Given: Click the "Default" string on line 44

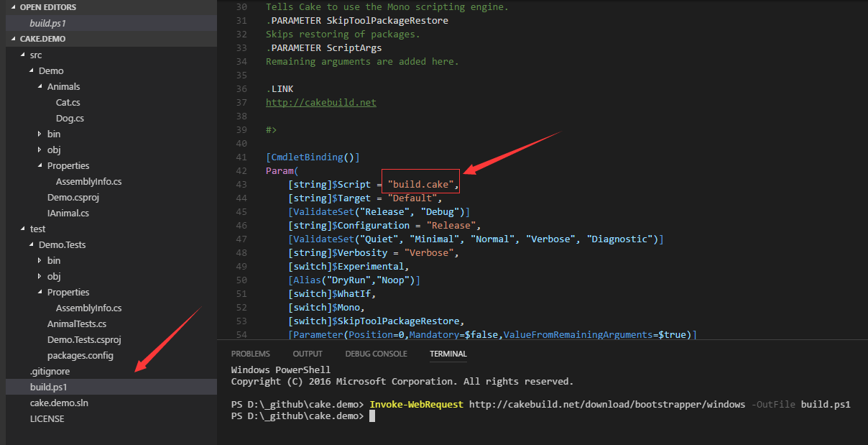Looking at the screenshot, I should click(x=412, y=198).
